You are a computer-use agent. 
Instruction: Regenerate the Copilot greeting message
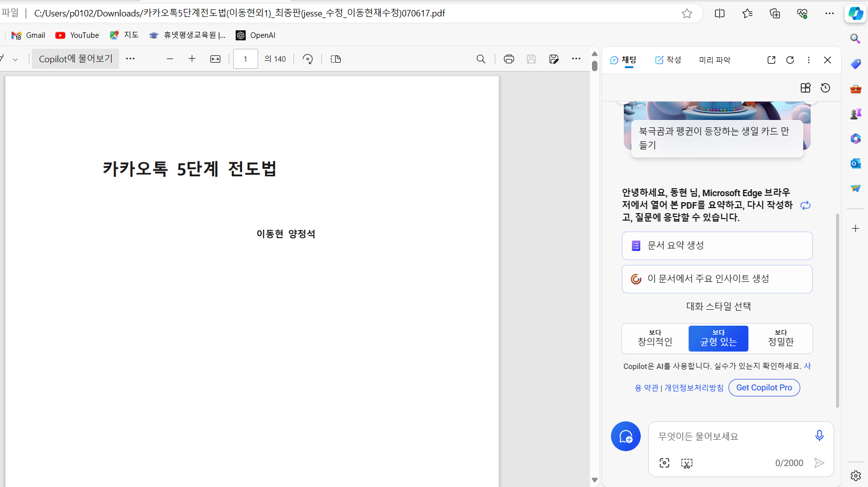point(805,205)
